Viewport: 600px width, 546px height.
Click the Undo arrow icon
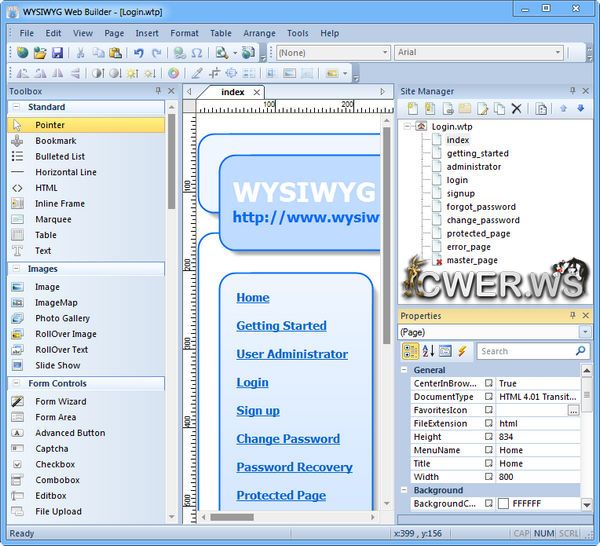(139, 52)
